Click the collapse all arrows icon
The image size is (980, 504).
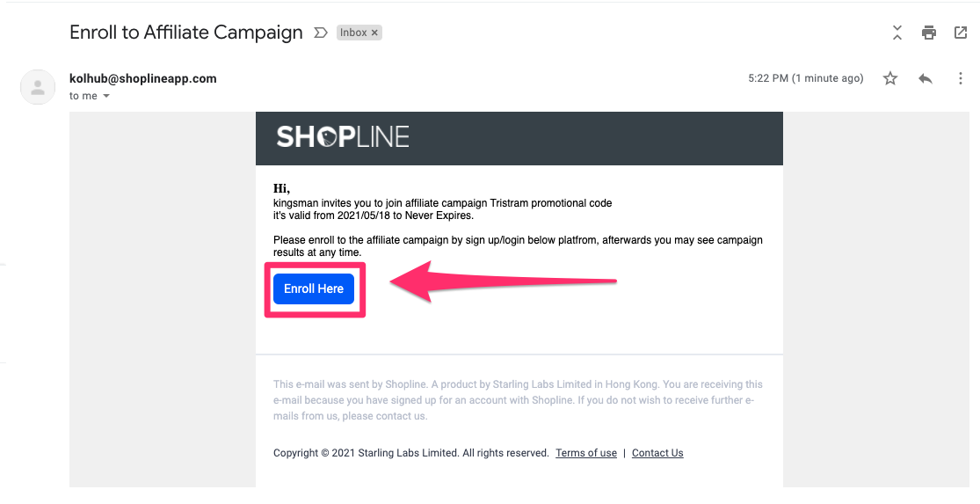click(x=897, y=33)
